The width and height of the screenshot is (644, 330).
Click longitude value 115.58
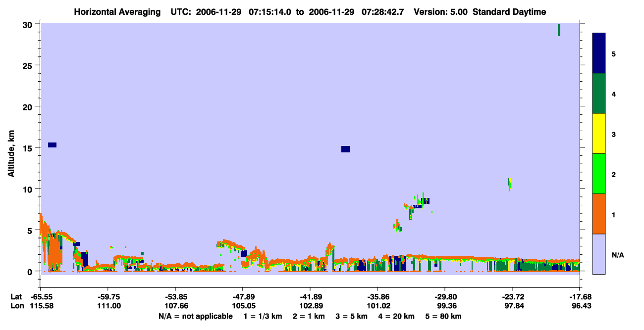[41, 306]
